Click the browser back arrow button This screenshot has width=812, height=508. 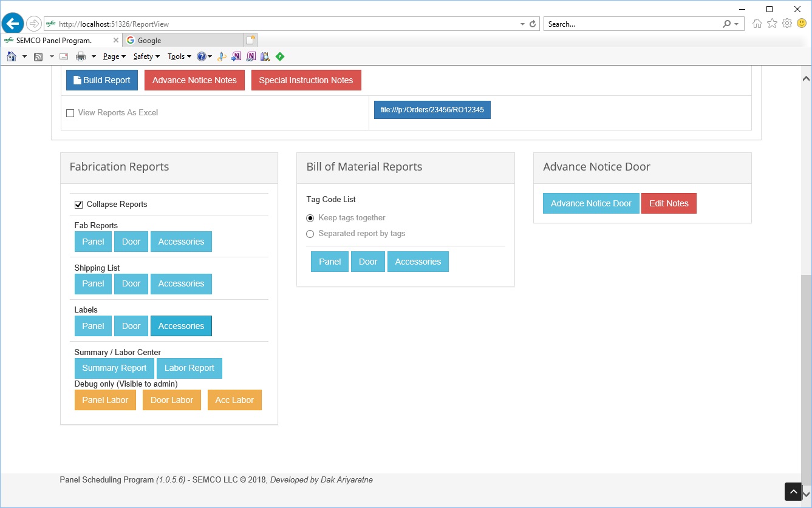click(13, 24)
